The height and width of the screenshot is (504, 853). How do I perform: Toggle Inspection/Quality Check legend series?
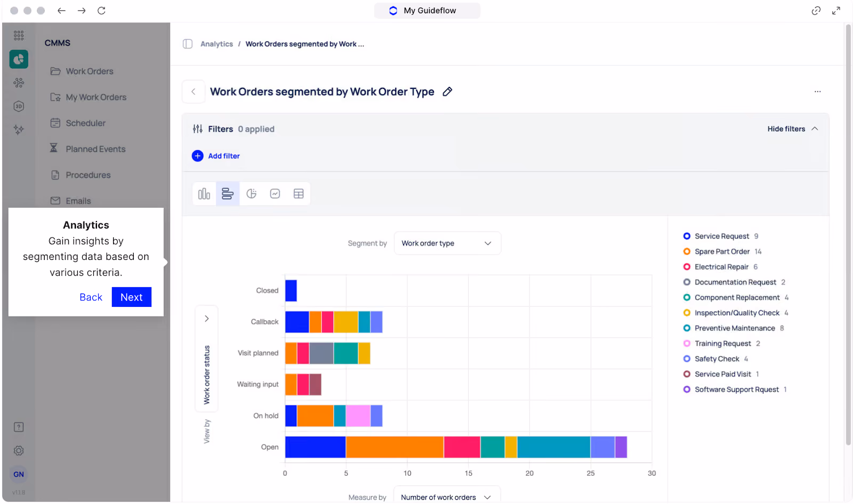coord(736,313)
